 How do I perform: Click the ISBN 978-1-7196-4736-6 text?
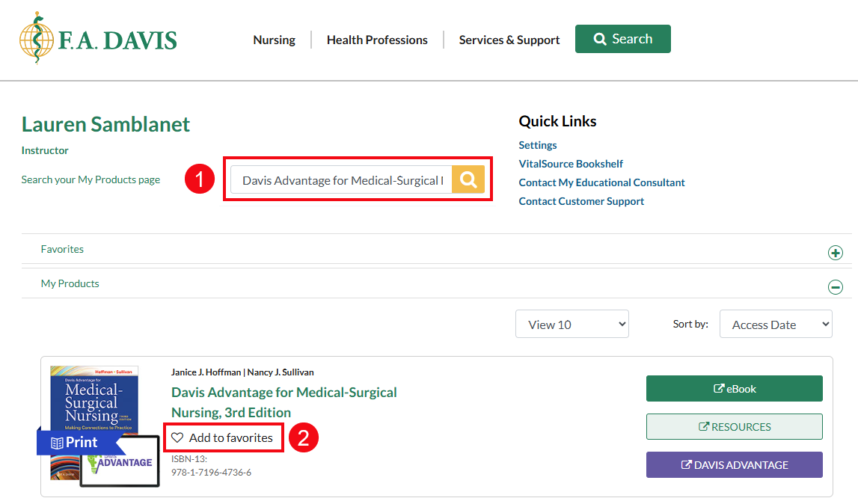coord(211,473)
